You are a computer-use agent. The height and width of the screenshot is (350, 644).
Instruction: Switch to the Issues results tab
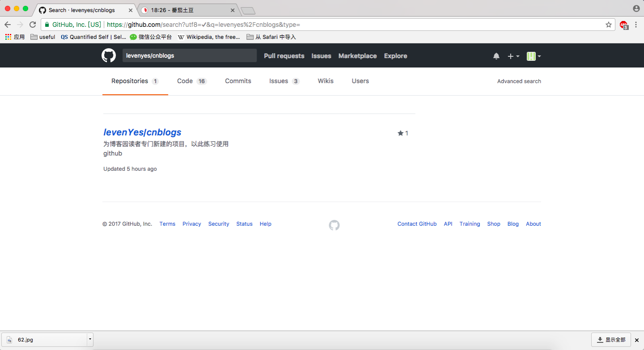click(284, 81)
